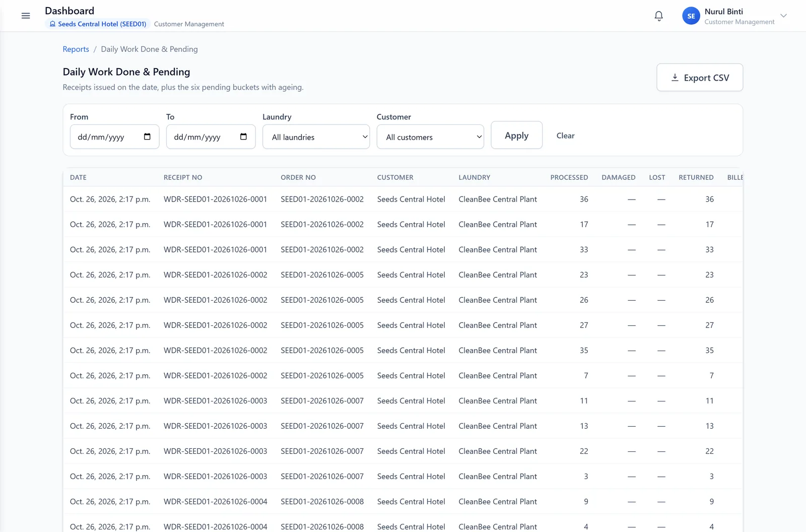806x532 pixels.
Task: Open calendar picker in To date field
Action: [243, 137]
